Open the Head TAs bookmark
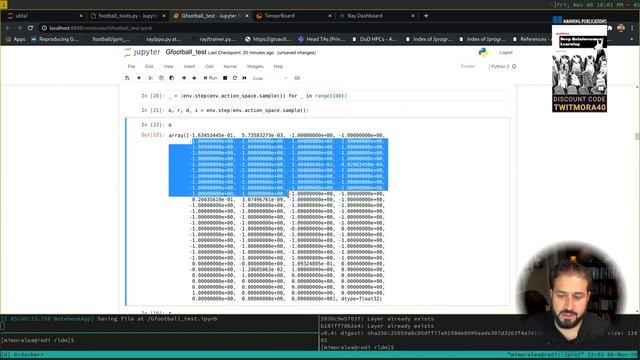The width and height of the screenshot is (640, 360). click(x=322, y=39)
